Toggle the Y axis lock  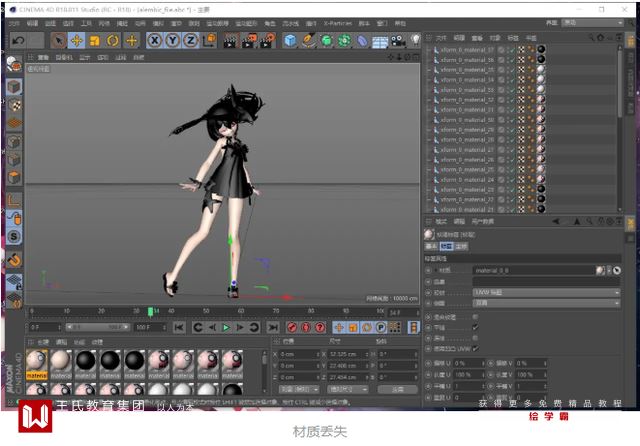[x=172, y=40]
